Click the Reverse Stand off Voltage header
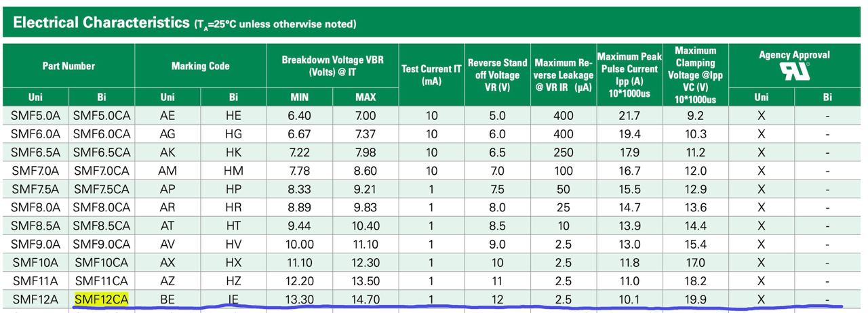868x313 pixels. [498, 75]
